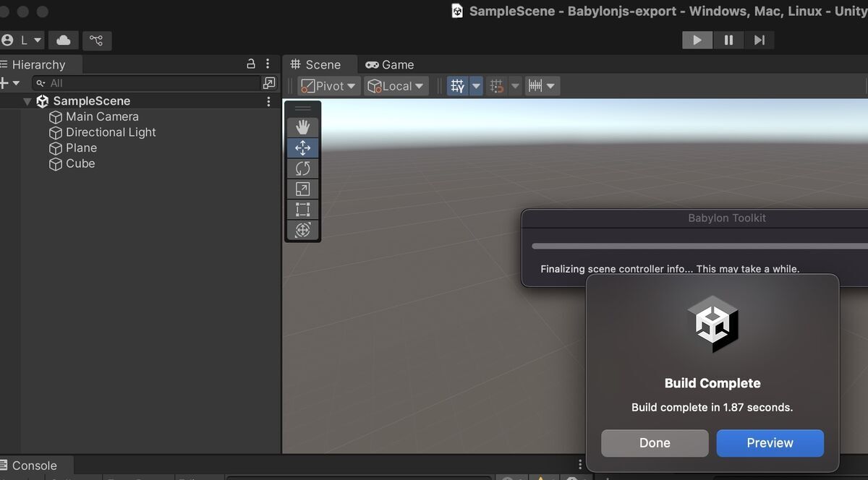Image resolution: width=868 pixels, height=480 pixels.
Task: Toggle grid snapping magnet icon
Action: [x=497, y=86]
